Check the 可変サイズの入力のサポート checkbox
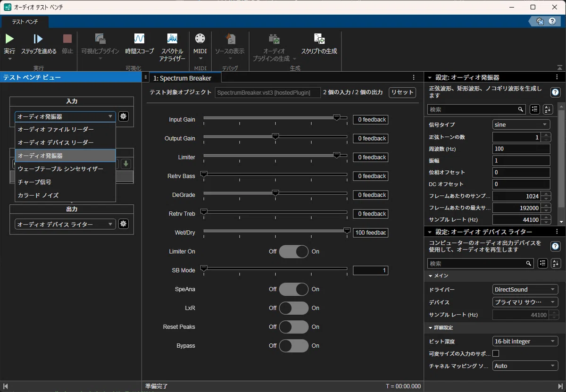 tap(496, 353)
